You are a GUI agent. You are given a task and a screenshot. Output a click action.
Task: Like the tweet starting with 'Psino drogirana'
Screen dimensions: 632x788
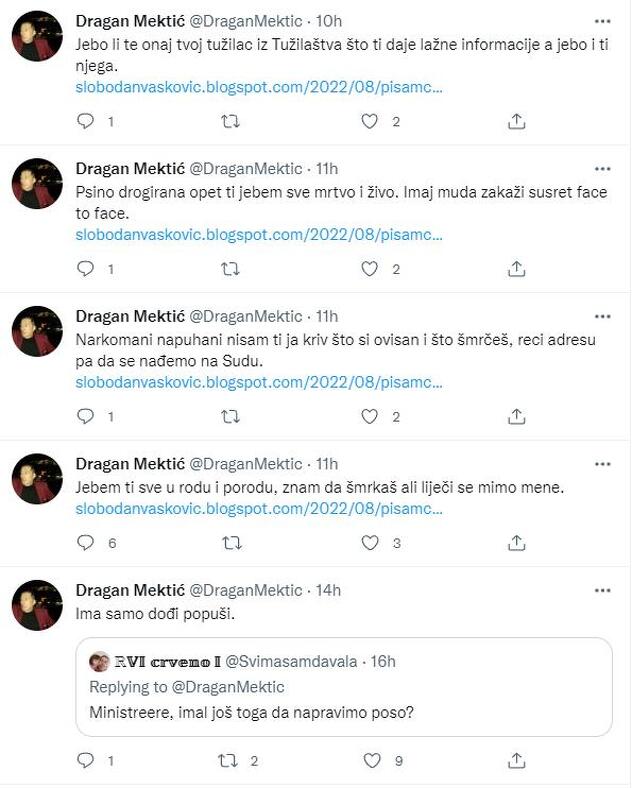pos(370,268)
